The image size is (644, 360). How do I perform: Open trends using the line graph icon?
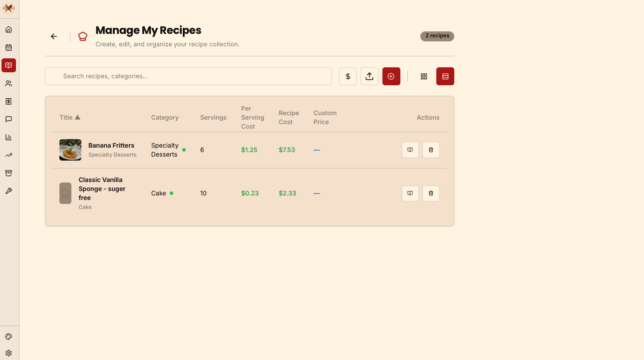[x=8, y=155]
